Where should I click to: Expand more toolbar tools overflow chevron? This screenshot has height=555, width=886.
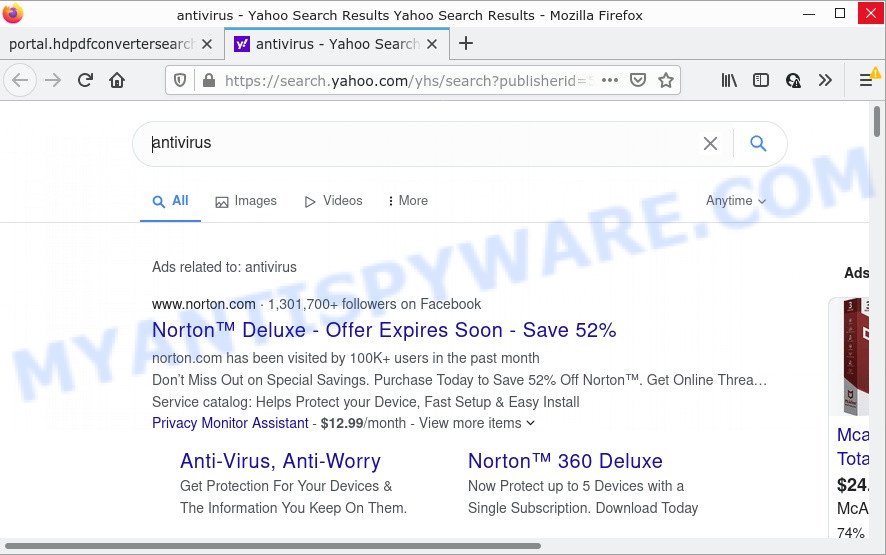point(825,80)
